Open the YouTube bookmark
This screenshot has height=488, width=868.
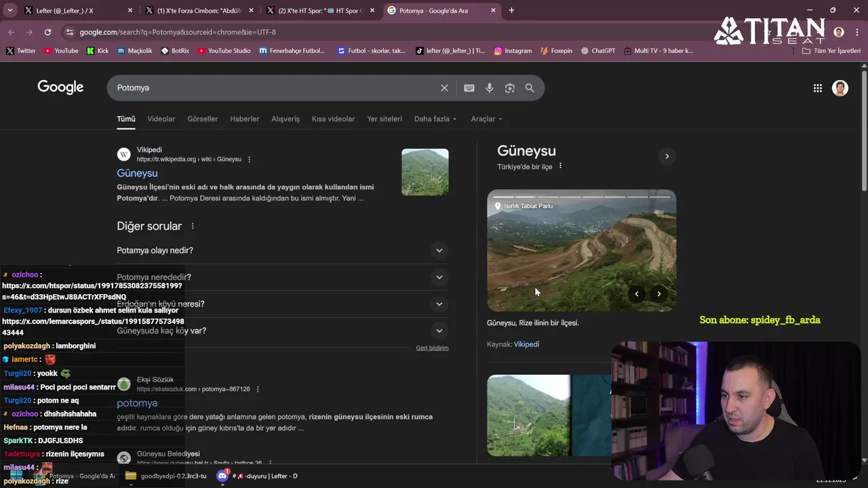point(61,51)
